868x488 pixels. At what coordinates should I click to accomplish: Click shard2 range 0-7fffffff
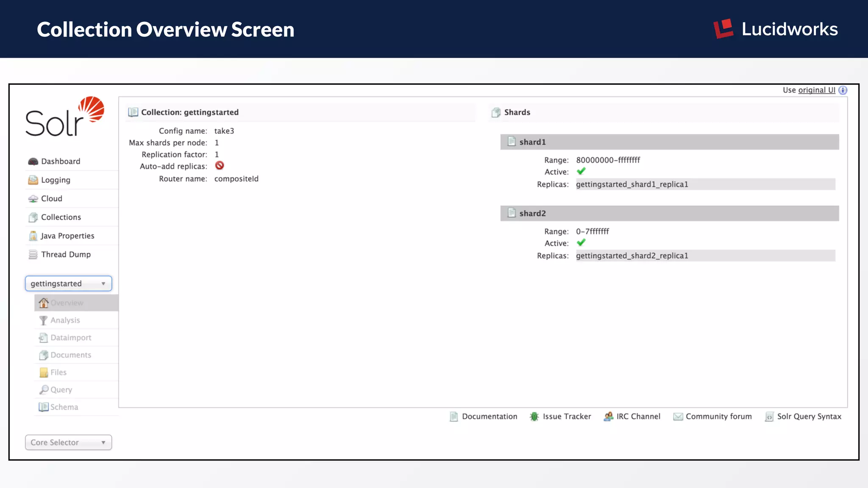(x=592, y=232)
